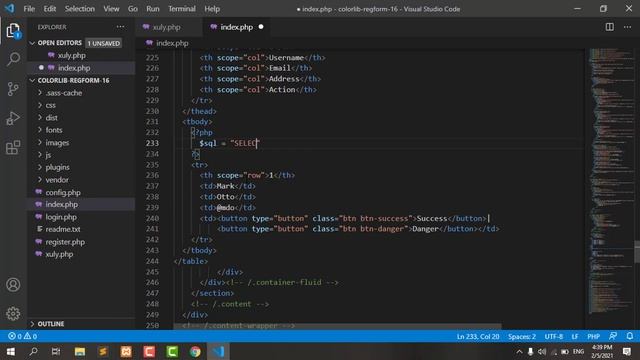The height and width of the screenshot is (360, 640).
Task: Open the Edit menu
Action: pos(49,9)
